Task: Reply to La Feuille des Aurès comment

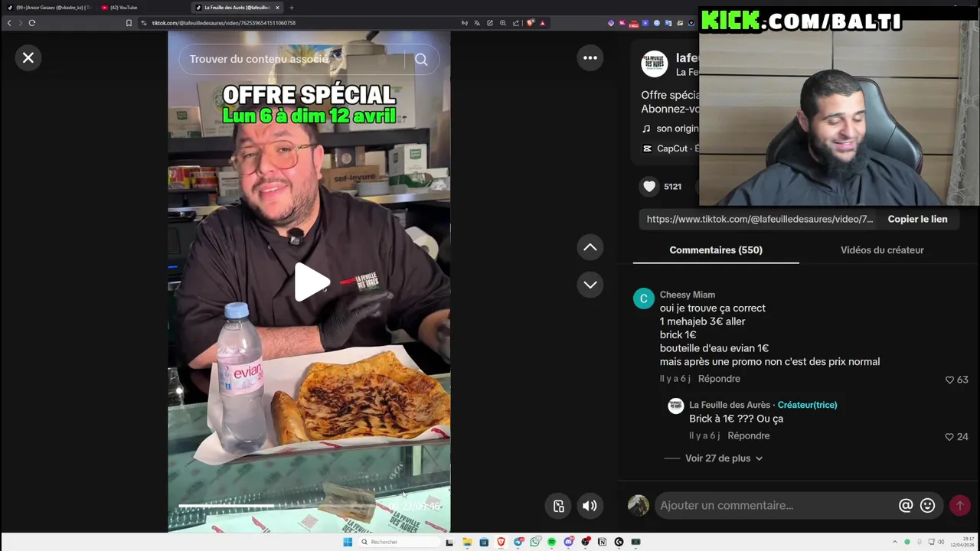Action: [x=749, y=435]
